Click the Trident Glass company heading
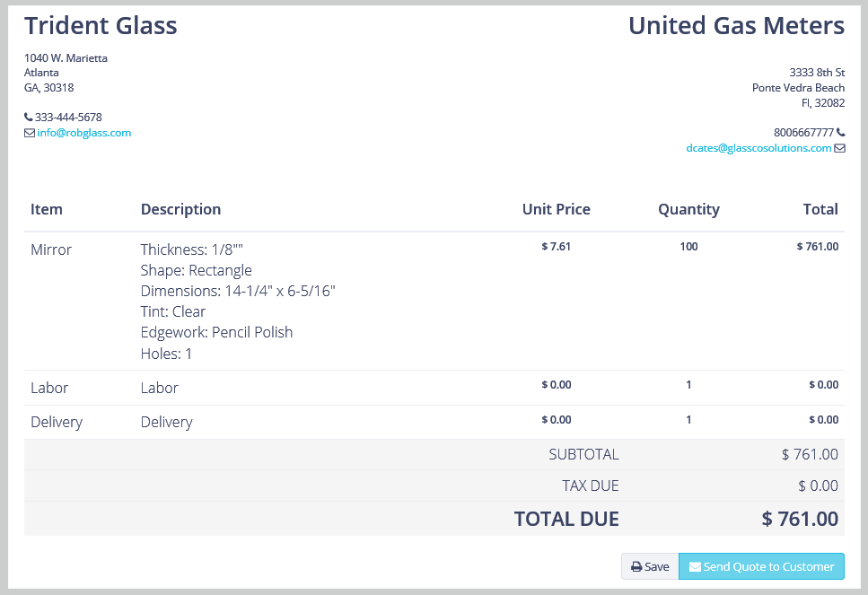Viewport: 868px width, 595px height. tap(101, 25)
